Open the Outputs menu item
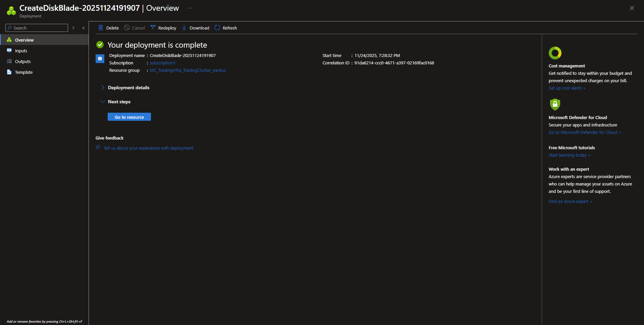This screenshot has height=325, width=644. pyautogui.click(x=23, y=61)
